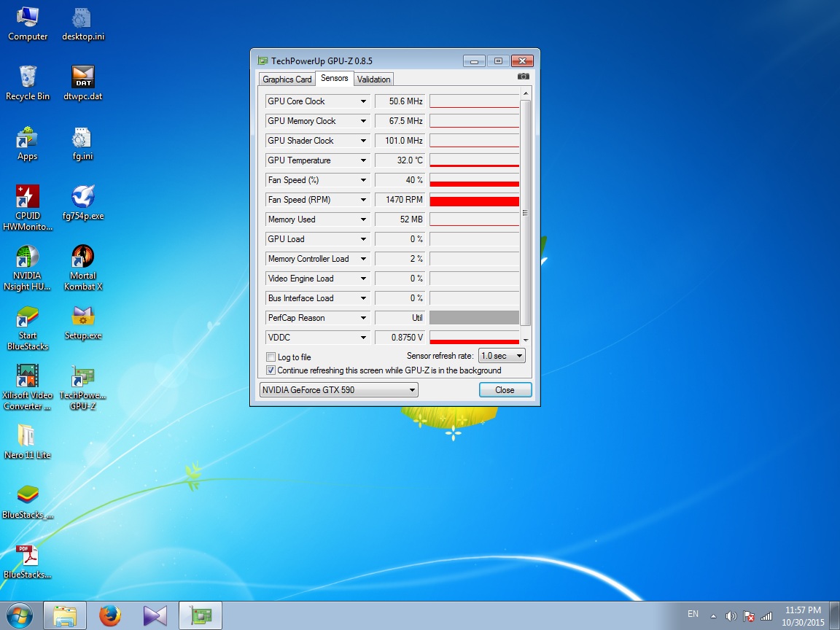840x630 pixels.
Task: Open the Video Engine Load dropdown
Action: (363, 279)
